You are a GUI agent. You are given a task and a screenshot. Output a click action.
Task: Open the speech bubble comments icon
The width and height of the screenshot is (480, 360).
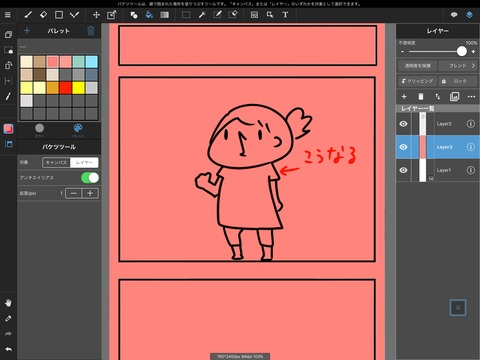[454, 15]
